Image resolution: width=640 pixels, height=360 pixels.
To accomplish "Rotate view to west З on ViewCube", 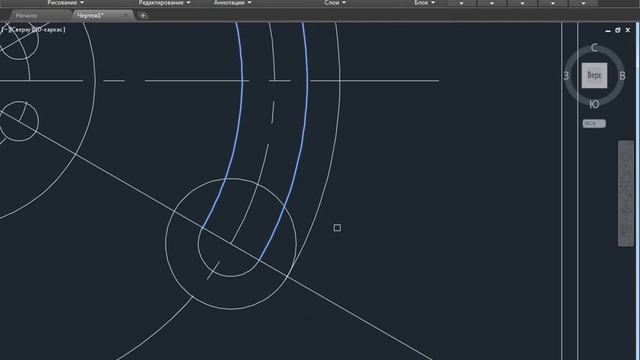I will (x=566, y=76).
